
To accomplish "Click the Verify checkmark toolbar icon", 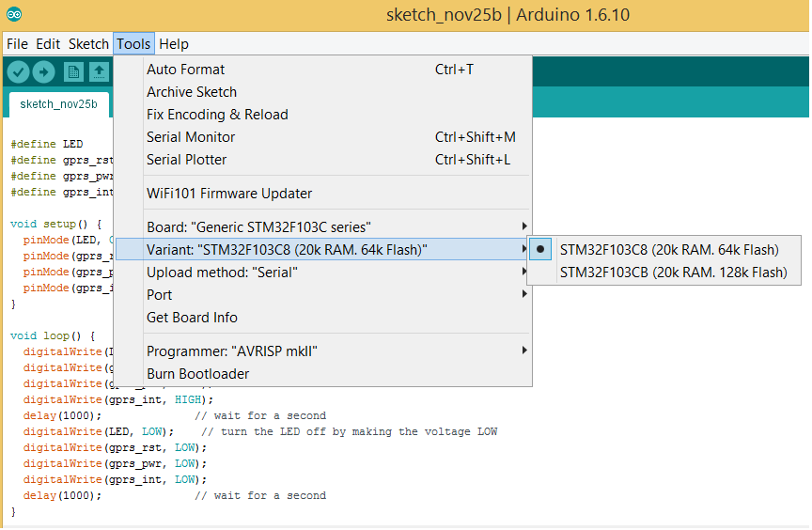I will (18, 71).
